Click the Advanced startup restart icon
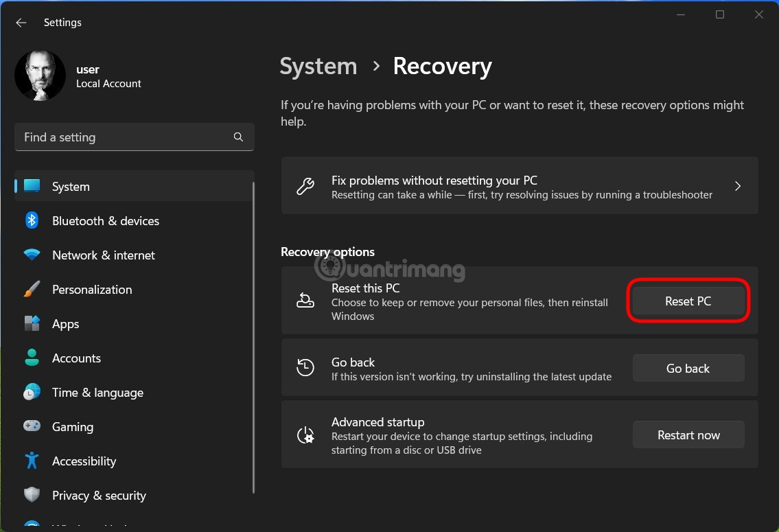 click(305, 434)
